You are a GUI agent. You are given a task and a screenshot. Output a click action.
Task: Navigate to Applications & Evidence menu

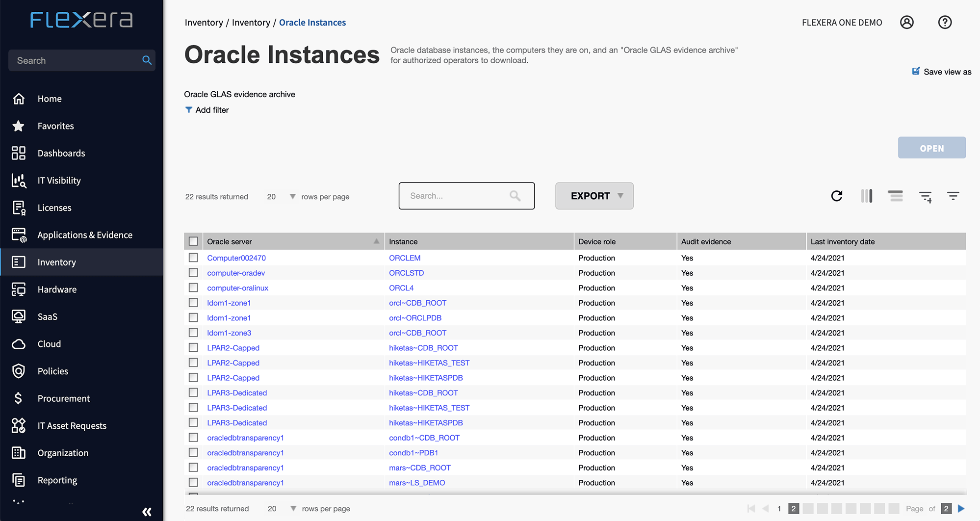click(85, 235)
